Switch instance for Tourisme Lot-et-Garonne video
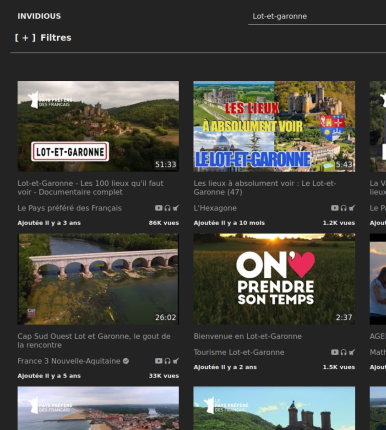The image size is (386, 430). (352, 352)
